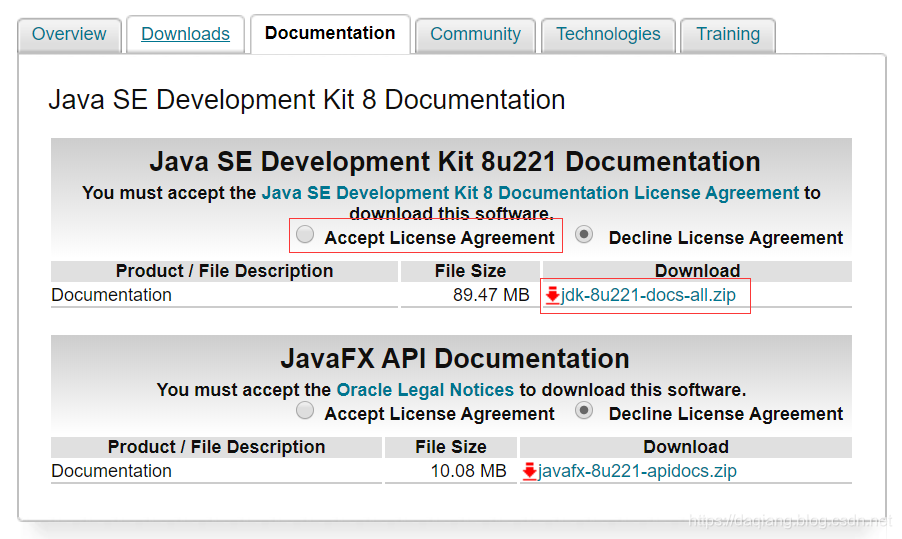
Task: Accept License Agreement for JDK 8u221 docs
Action: pos(305,234)
